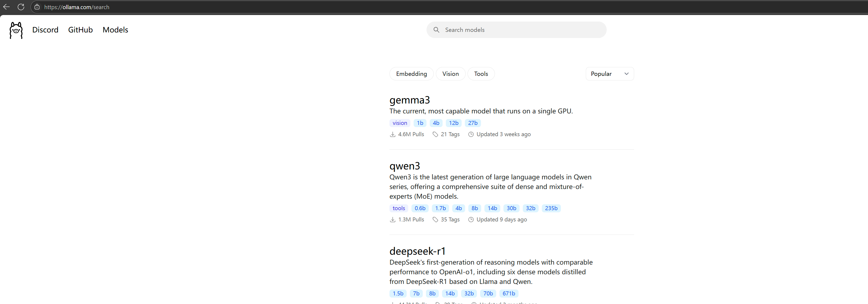Click the qwen3 235b size tag

[x=551, y=208]
